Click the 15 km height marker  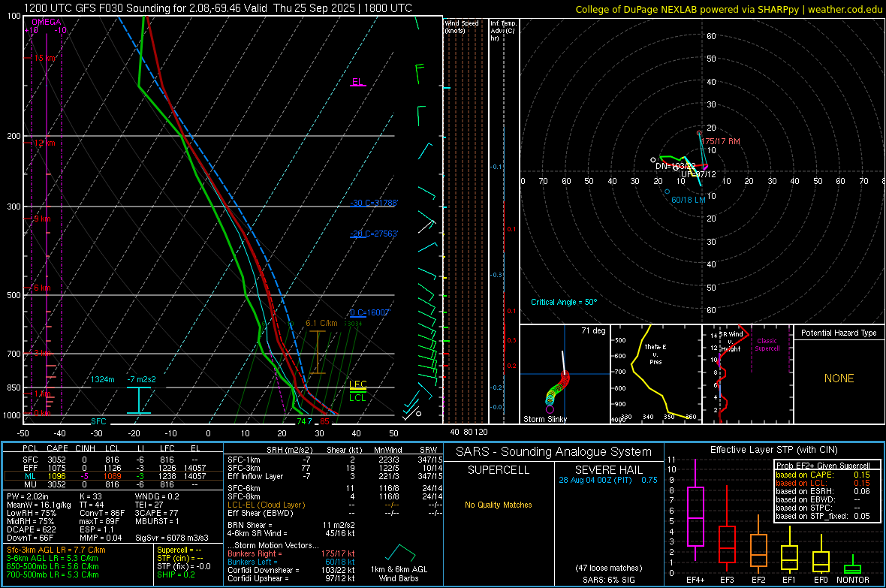pyautogui.click(x=44, y=59)
